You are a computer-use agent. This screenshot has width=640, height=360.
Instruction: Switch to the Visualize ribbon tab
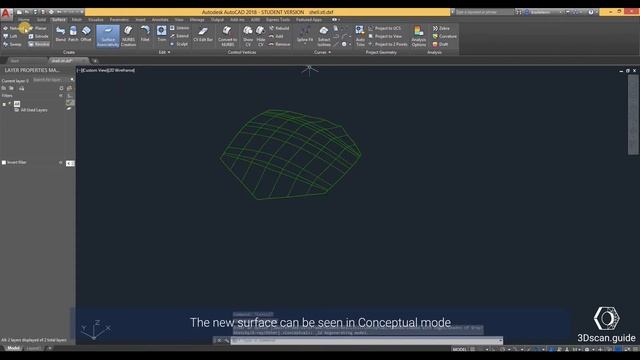(96, 19)
